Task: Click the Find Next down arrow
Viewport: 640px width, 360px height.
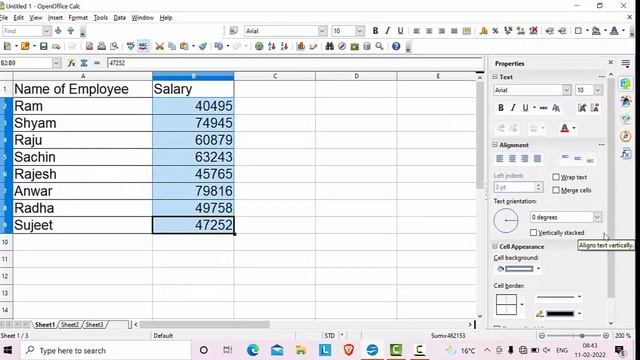Action: point(58,31)
